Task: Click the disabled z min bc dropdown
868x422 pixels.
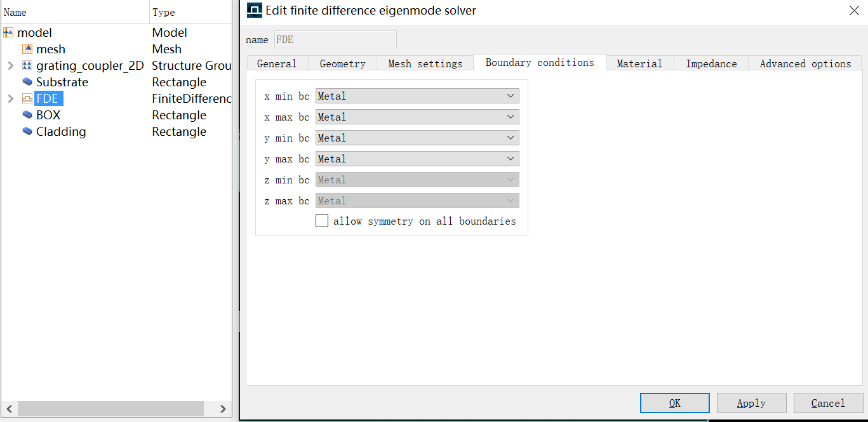Action: tap(417, 180)
